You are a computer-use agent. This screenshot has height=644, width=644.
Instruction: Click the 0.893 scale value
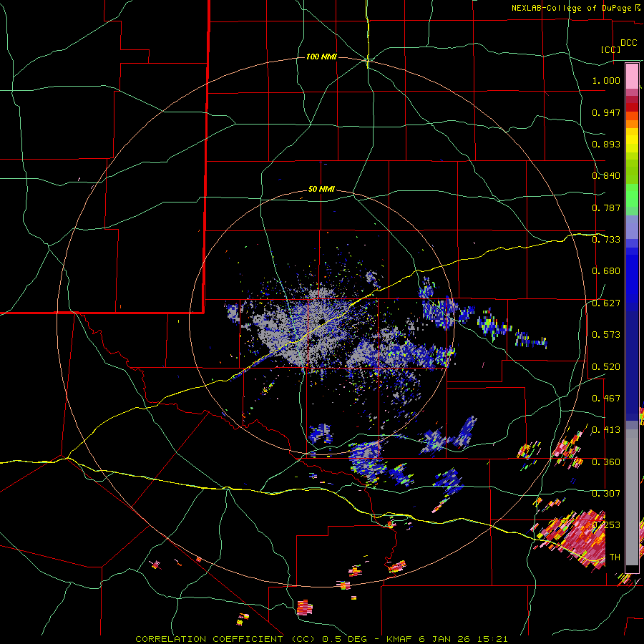click(606, 144)
